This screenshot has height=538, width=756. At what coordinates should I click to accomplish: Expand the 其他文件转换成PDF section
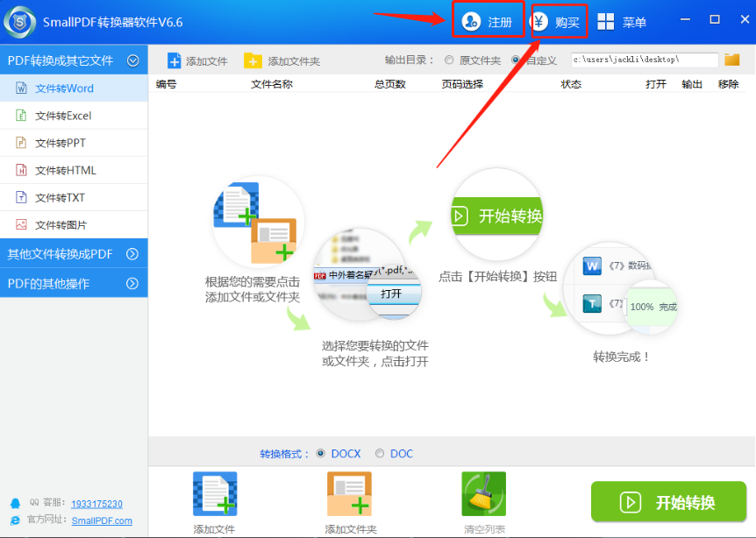click(x=74, y=254)
